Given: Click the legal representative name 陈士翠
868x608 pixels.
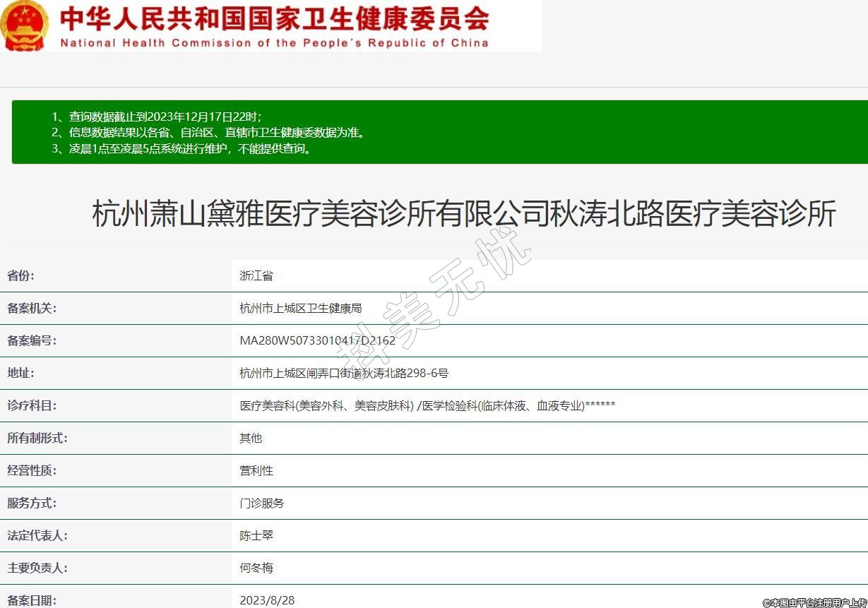Looking at the screenshot, I should click(x=256, y=535).
